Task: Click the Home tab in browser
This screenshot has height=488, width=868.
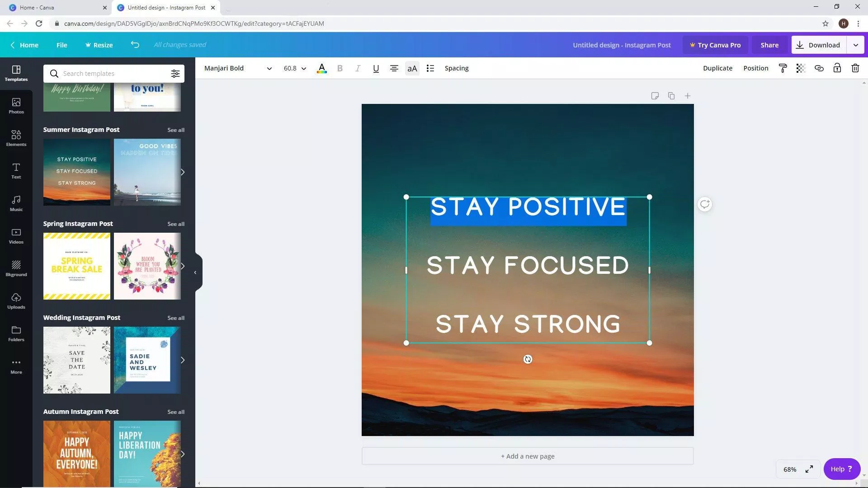Action: (52, 7)
